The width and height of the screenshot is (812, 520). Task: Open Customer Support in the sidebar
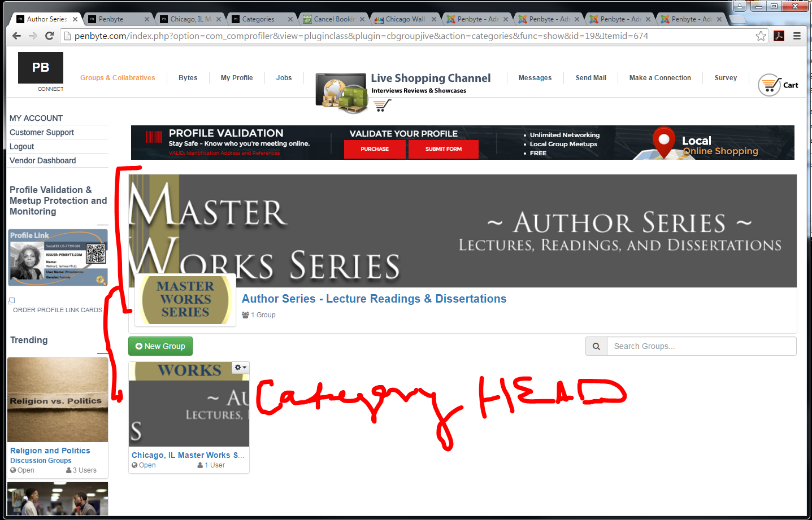click(42, 132)
